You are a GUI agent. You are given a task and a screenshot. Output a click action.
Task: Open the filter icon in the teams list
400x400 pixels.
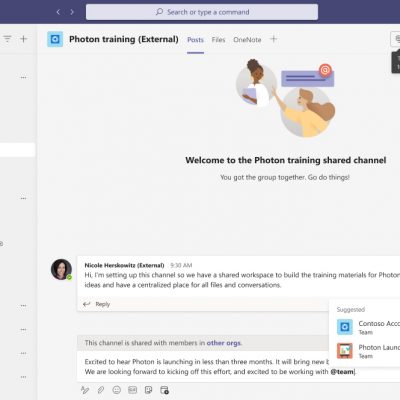[x=7, y=39]
